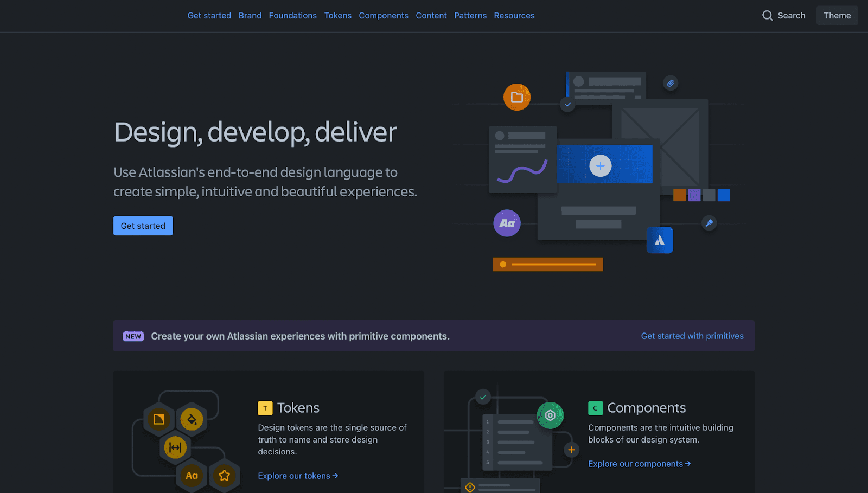Screen dimensions: 868x493
Task: Click the Components card heading
Action: 647,408
